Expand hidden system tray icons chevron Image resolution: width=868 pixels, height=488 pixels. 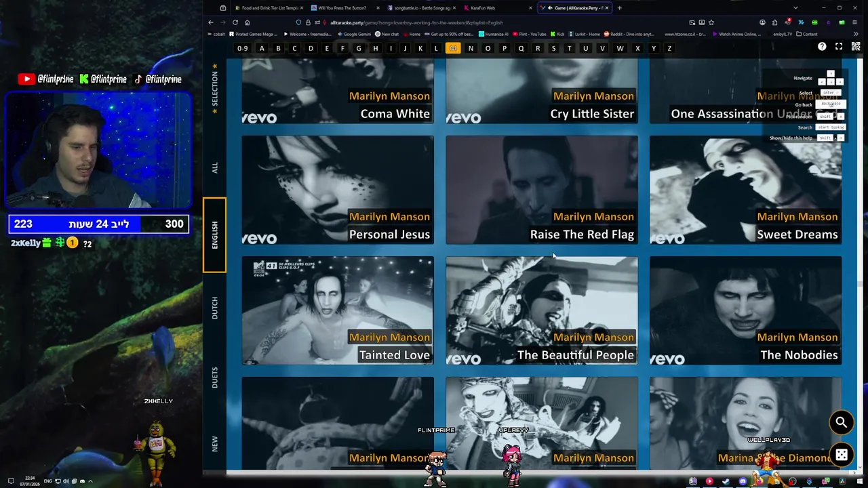[x=90, y=481]
